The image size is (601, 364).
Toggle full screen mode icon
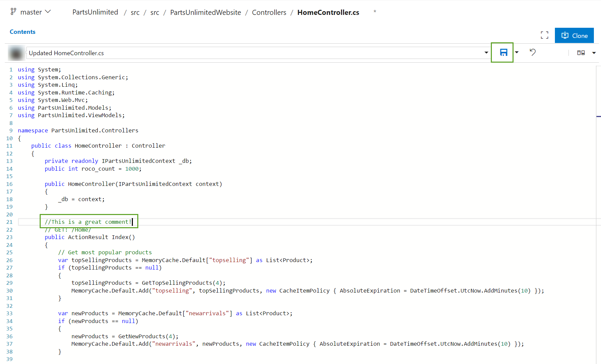pyautogui.click(x=544, y=35)
